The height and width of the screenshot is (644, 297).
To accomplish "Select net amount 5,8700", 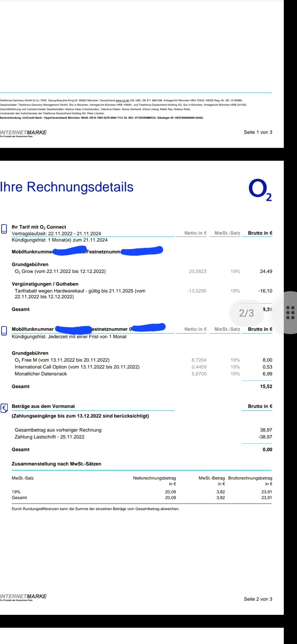I will [199, 374].
